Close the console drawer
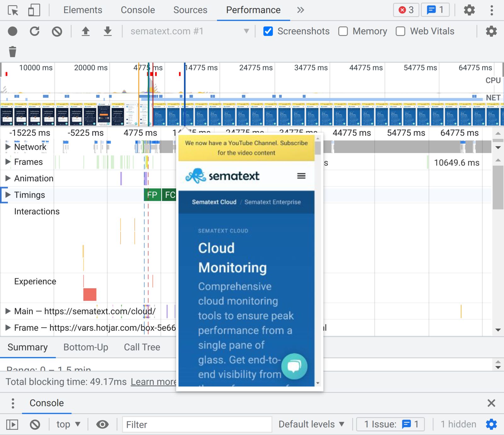Image resolution: width=504 pixels, height=435 pixels. [491, 403]
